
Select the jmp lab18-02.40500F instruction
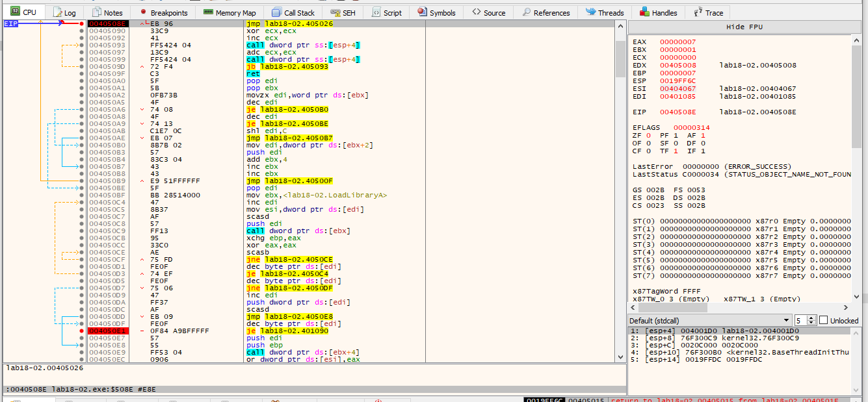[x=289, y=181]
